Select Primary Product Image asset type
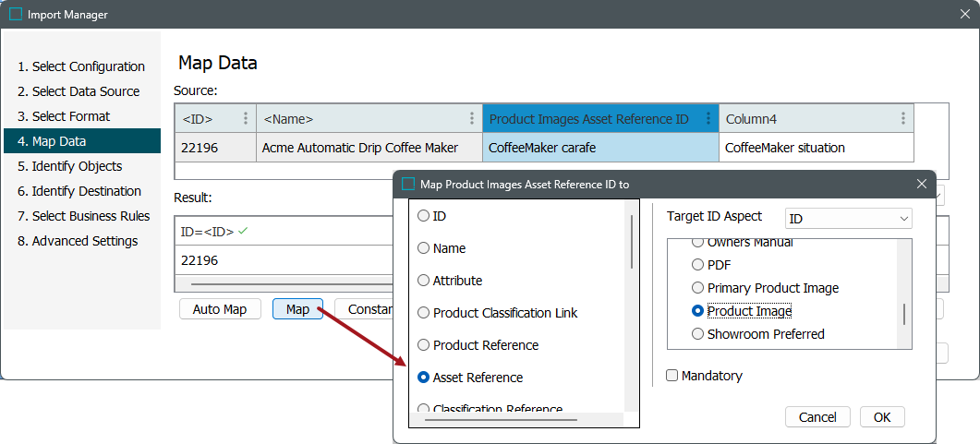Image resolution: width=980 pixels, height=444 pixels. [x=698, y=288]
